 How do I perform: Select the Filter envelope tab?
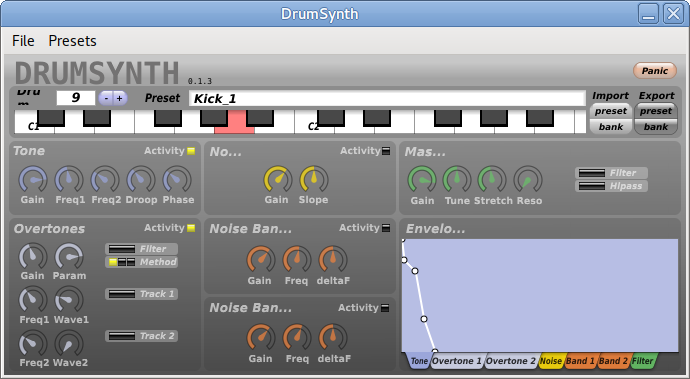point(642,361)
